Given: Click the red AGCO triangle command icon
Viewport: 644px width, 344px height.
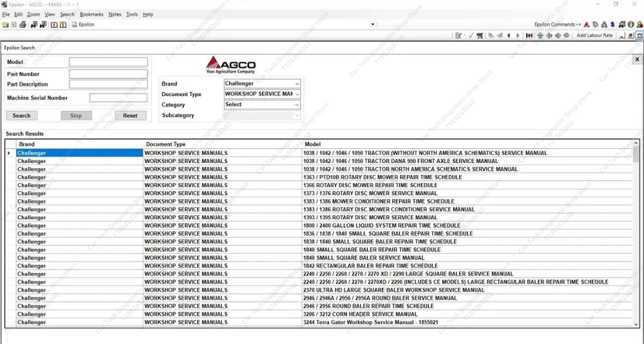Looking at the screenshot, I should 587,24.
